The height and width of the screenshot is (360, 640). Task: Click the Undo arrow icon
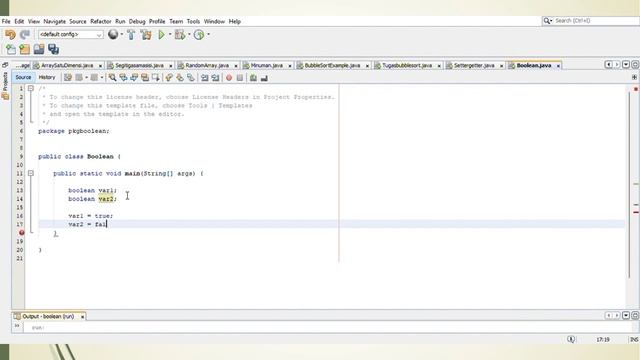click(10, 35)
